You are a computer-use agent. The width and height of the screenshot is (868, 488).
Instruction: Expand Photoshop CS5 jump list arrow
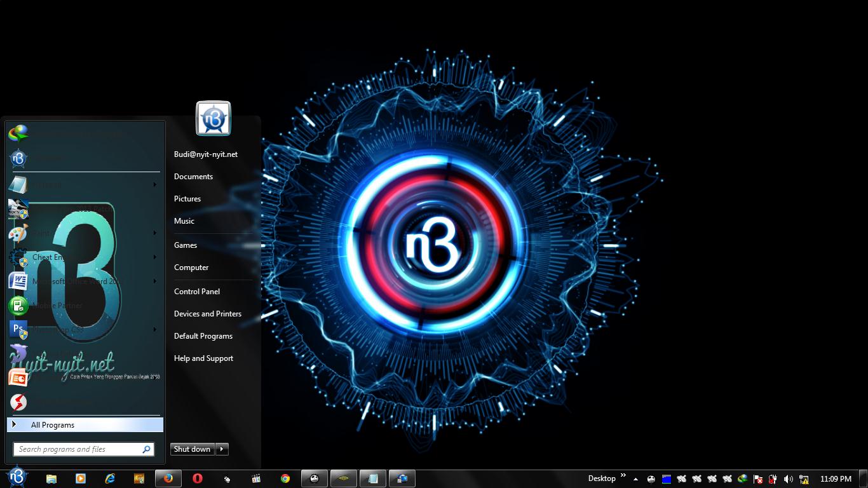[x=155, y=330]
